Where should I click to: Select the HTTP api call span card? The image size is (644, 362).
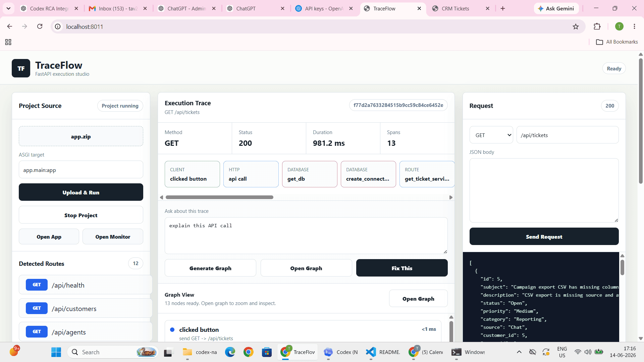[x=251, y=174]
